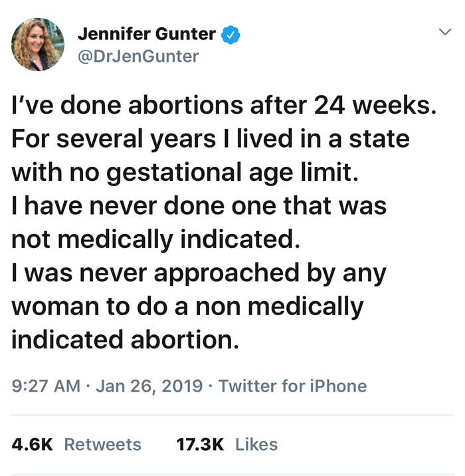Click the 'woman to do a non medically' line
The height and width of the screenshot is (476, 465).
(187, 306)
